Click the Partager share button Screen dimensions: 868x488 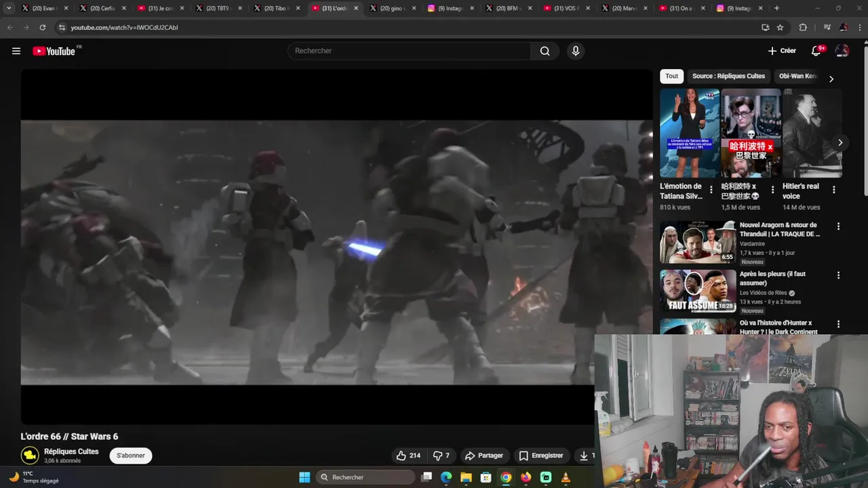tap(484, 455)
